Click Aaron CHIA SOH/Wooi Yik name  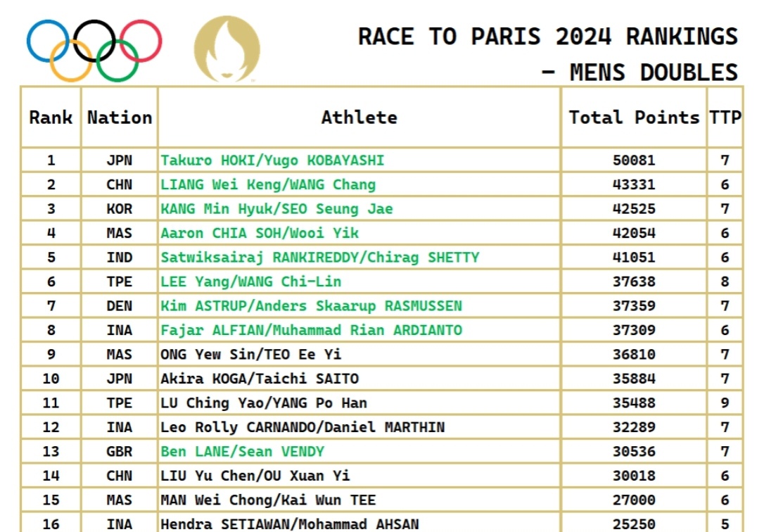[260, 233]
